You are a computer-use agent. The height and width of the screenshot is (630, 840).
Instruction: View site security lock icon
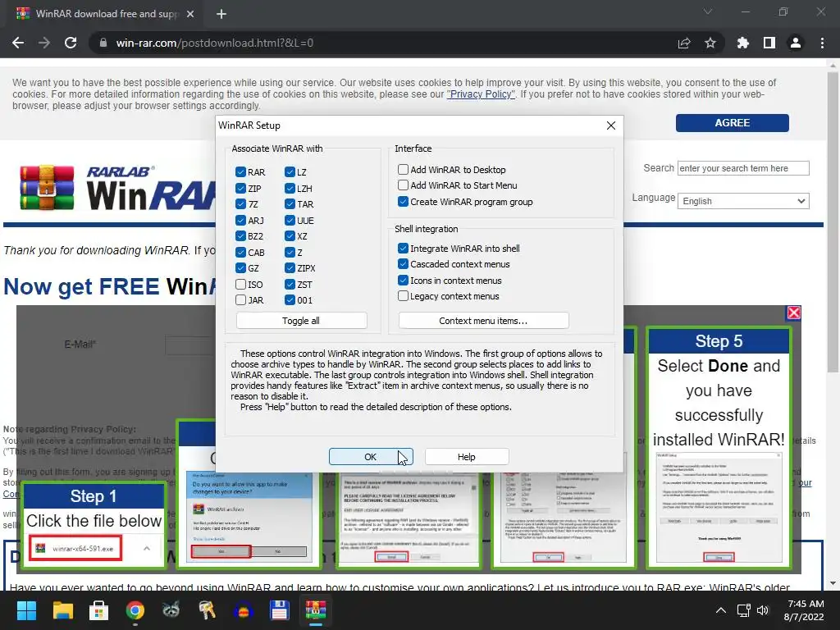click(103, 43)
